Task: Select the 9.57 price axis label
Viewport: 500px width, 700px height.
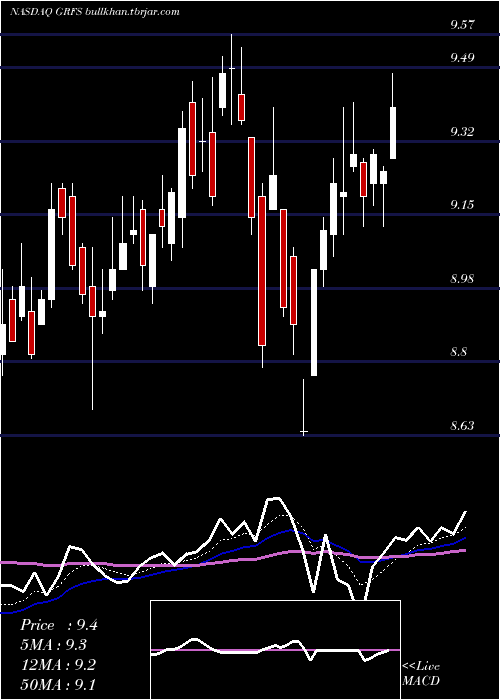Action: 462,25
